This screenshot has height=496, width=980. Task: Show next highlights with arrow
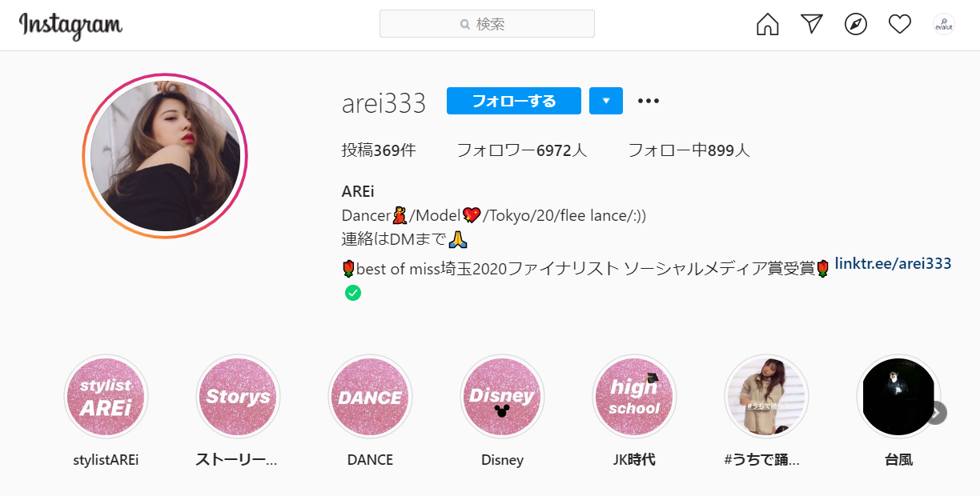point(936,413)
